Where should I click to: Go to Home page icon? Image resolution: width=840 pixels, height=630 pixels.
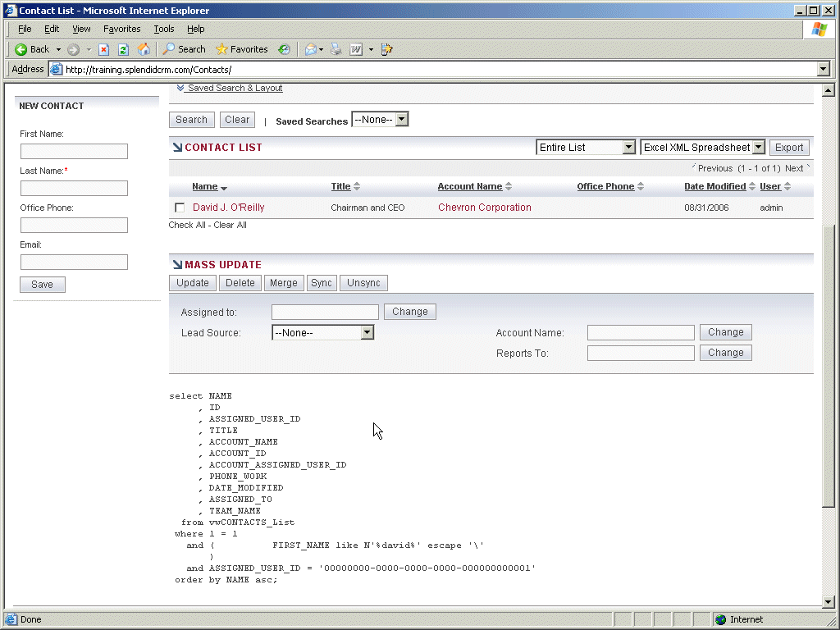144,49
